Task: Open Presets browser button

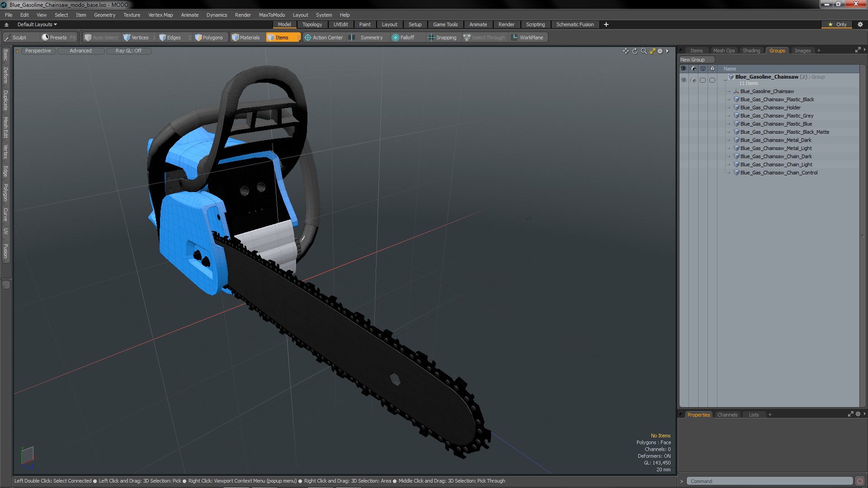Action: pyautogui.click(x=59, y=38)
